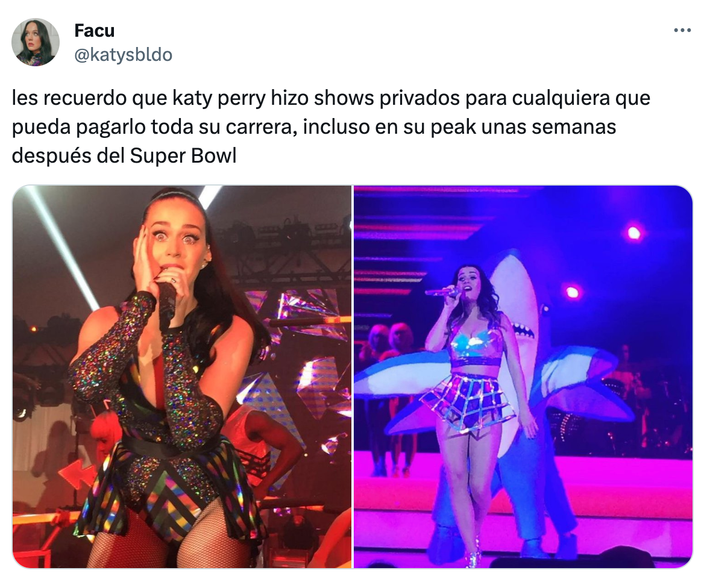Open the Facu display name link
710x588 pixels.
click(94, 31)
